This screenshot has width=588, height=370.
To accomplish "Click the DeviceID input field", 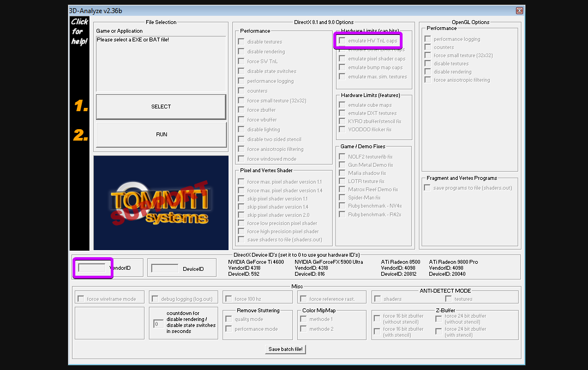I will click(165, 269).
